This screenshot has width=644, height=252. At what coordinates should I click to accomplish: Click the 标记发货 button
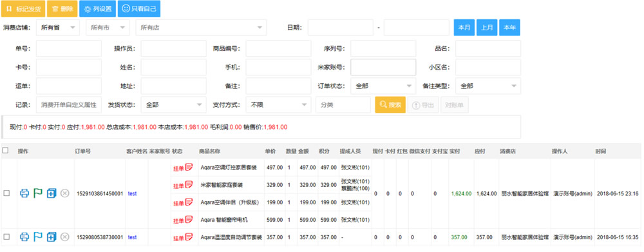[x=23, y=8]
